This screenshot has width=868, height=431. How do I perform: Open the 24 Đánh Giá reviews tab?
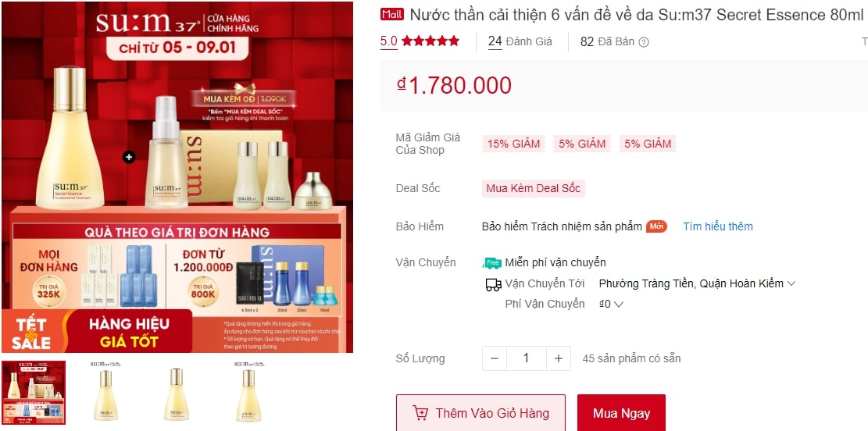point(520,41)
